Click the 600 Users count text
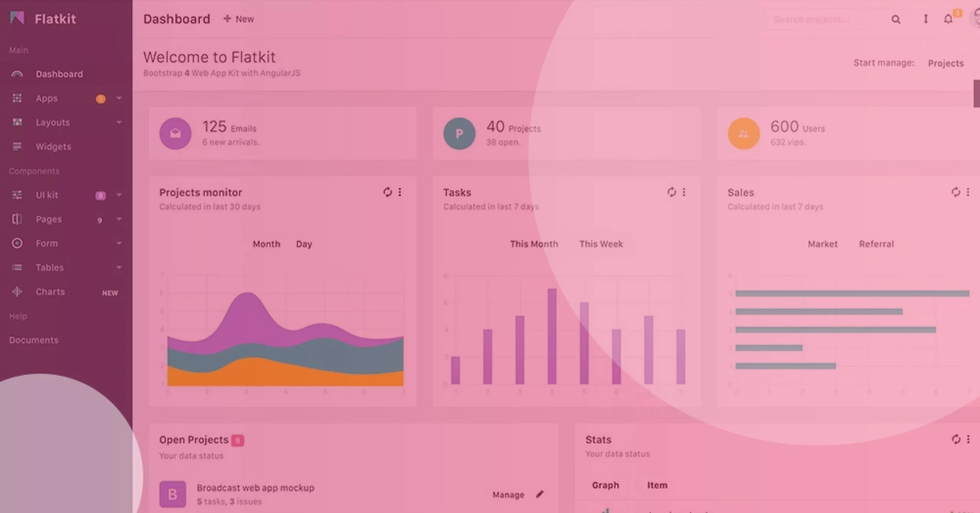980x513 pixels. point(797,127)
